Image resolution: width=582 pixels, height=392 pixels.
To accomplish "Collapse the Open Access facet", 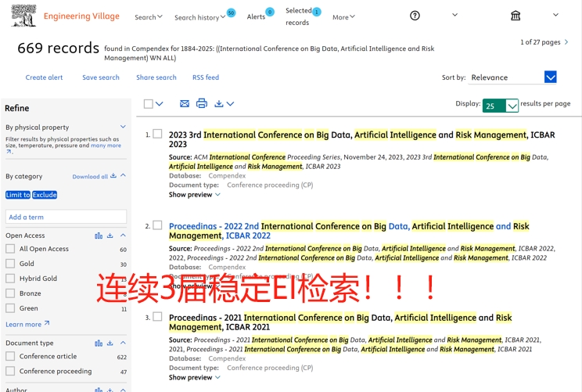I will coord(124,236).
